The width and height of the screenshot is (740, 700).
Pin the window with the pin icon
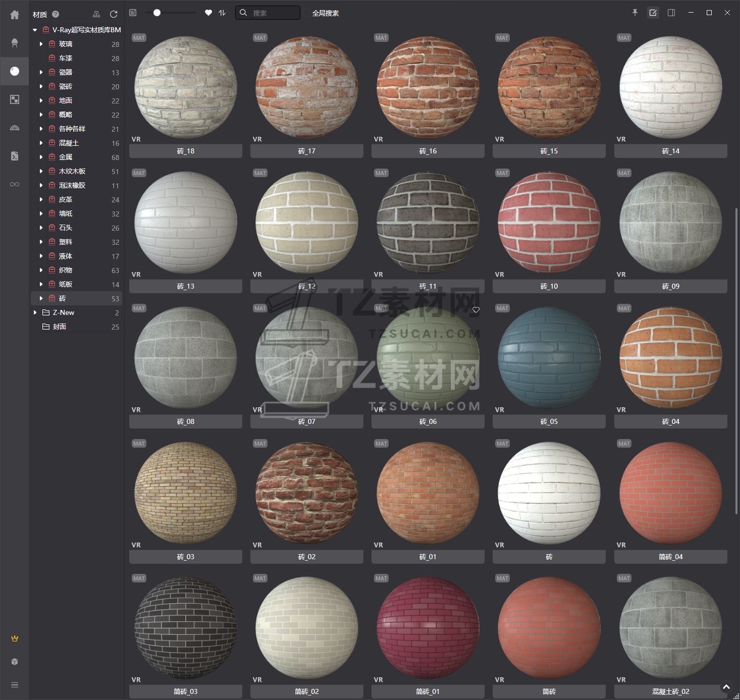point(635,13)
